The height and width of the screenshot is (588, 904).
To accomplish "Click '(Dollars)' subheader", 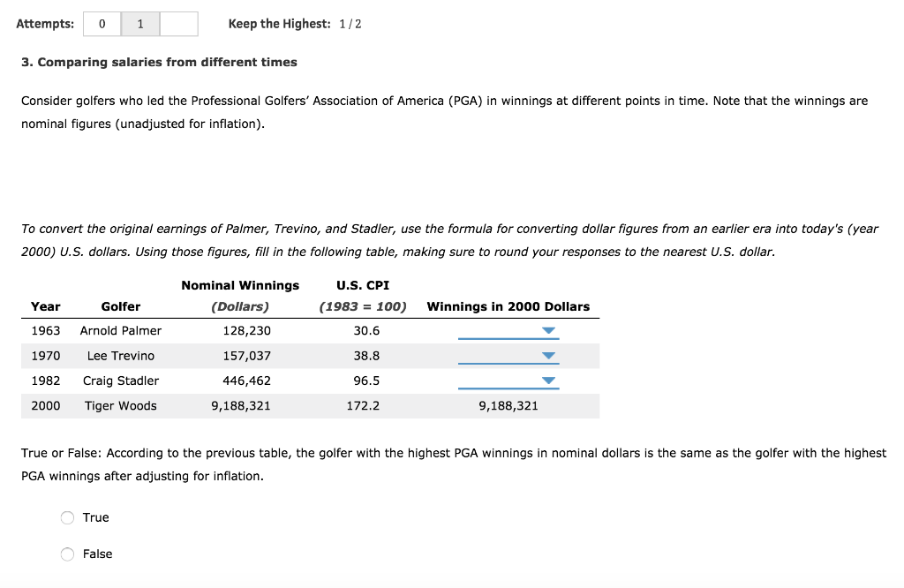I will coord(240,306).
